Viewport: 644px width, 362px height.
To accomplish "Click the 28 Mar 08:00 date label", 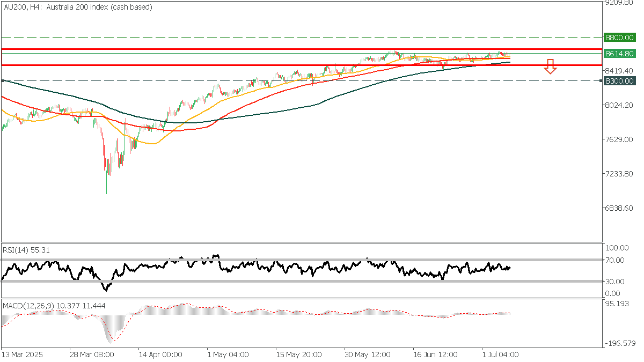I will pos(91,354).
